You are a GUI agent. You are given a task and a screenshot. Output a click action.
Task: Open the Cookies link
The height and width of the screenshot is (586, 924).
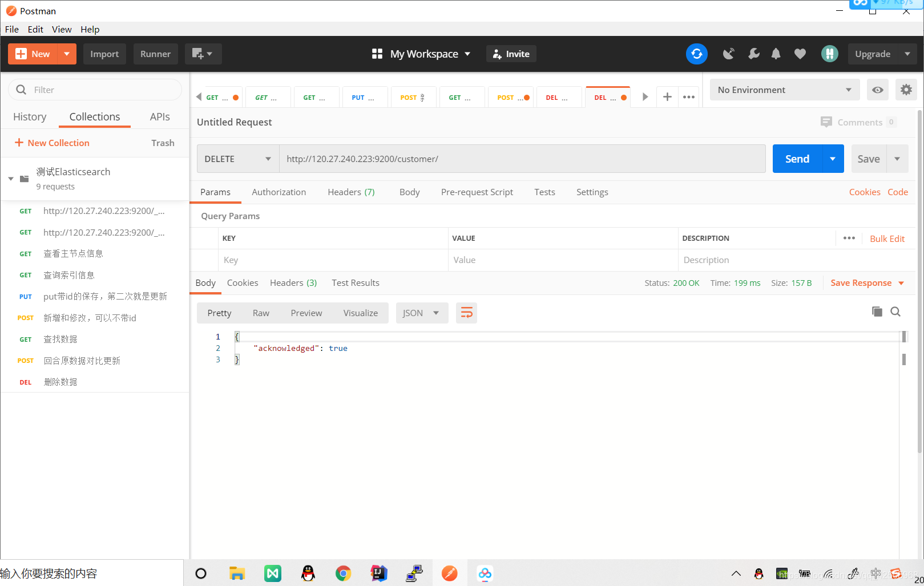pos(865,192)
